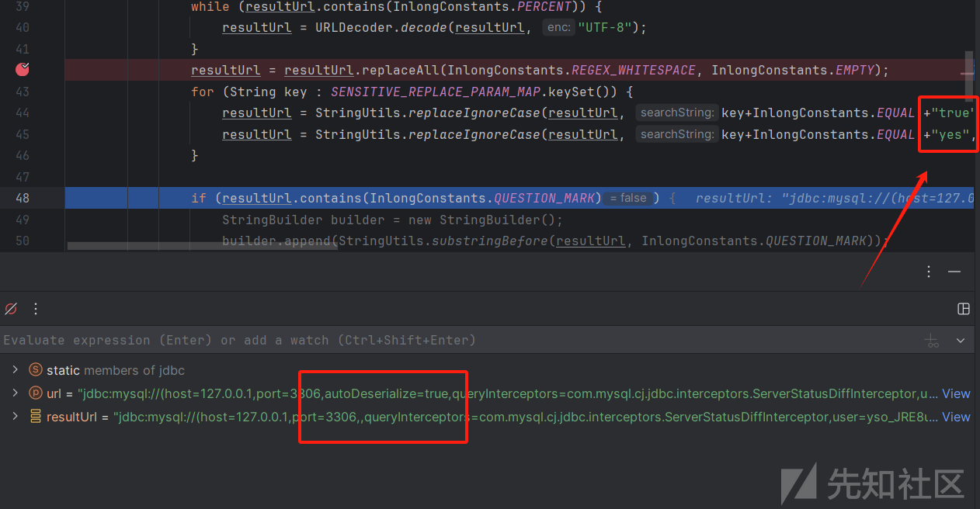This screenshot has height=509, width=980.
Task: Expand static members of jdbc node
Action: [15, 370]
